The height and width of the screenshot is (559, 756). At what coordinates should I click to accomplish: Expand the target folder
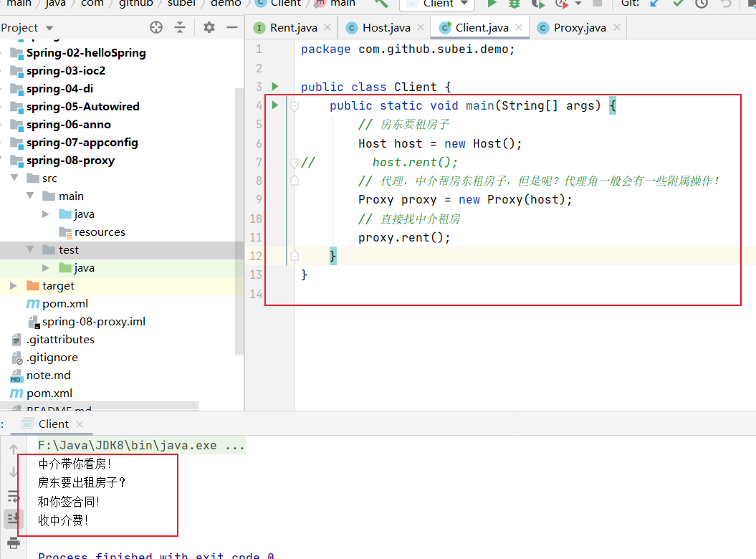[x=14, y=286]
